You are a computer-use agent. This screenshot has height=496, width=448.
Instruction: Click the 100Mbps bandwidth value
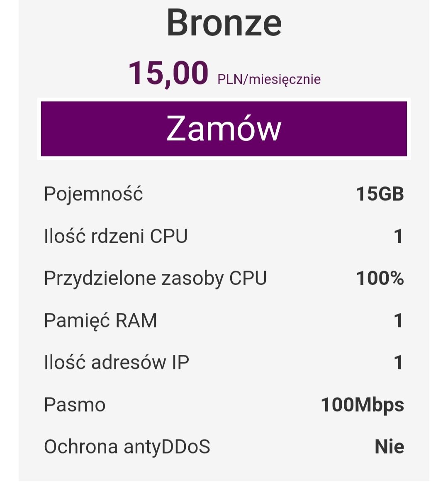coord(362,405)
